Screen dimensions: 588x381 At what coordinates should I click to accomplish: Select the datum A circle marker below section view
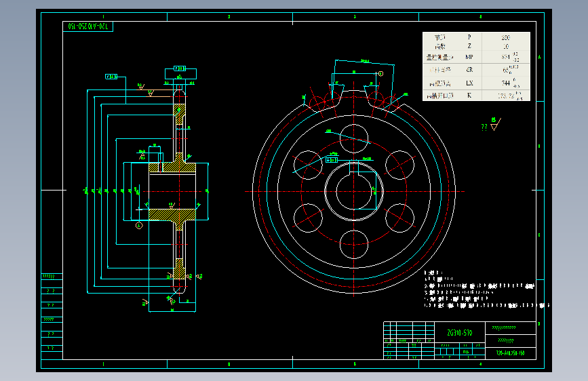[x=139, y=225]
